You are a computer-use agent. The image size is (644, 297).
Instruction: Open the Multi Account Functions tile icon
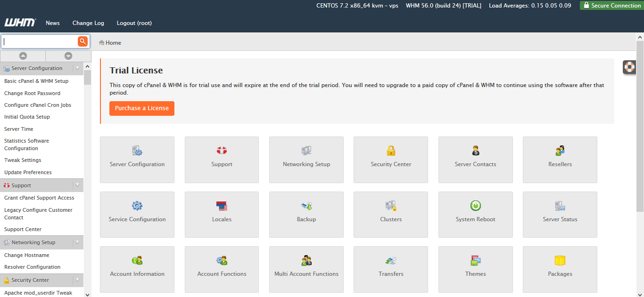tap(306, 260)
